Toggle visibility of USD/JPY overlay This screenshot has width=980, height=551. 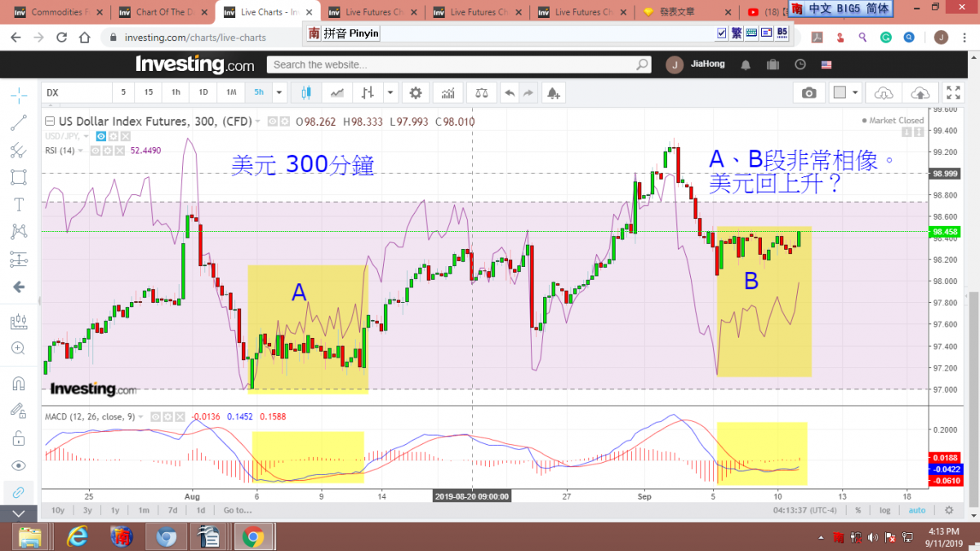coord(100,136)
